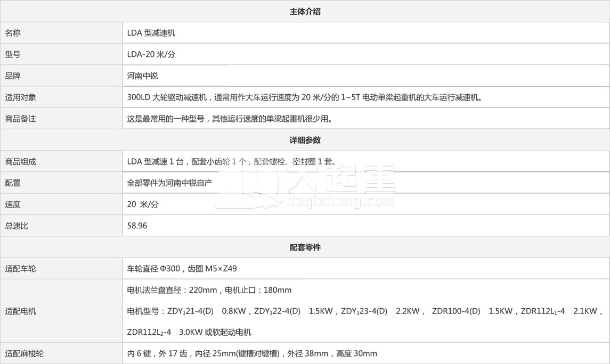Click the 适配麻梭轮 row label
This screenshot has height=364, width=610.
pos(24,353)
